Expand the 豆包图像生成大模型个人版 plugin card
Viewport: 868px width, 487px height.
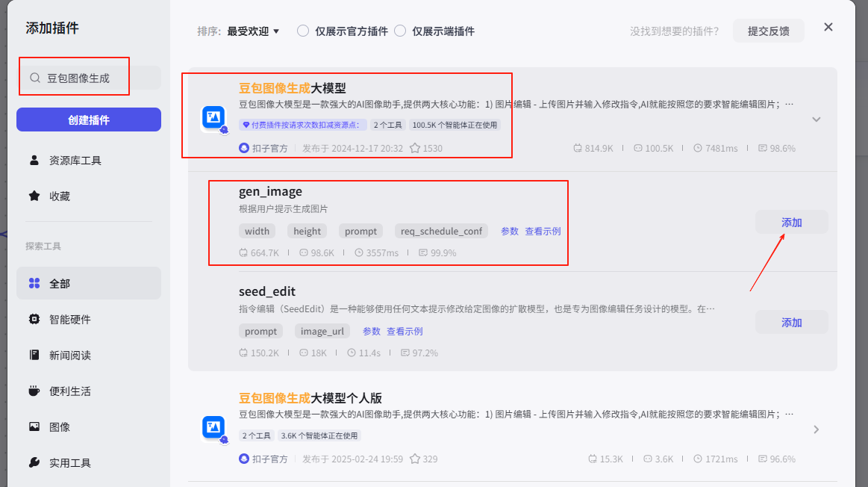coord(816,429)
